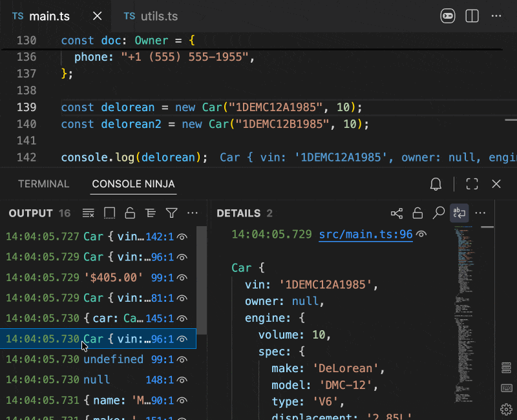Open search in Details pane
Screen dimensions: 517x420
[439, 213]
